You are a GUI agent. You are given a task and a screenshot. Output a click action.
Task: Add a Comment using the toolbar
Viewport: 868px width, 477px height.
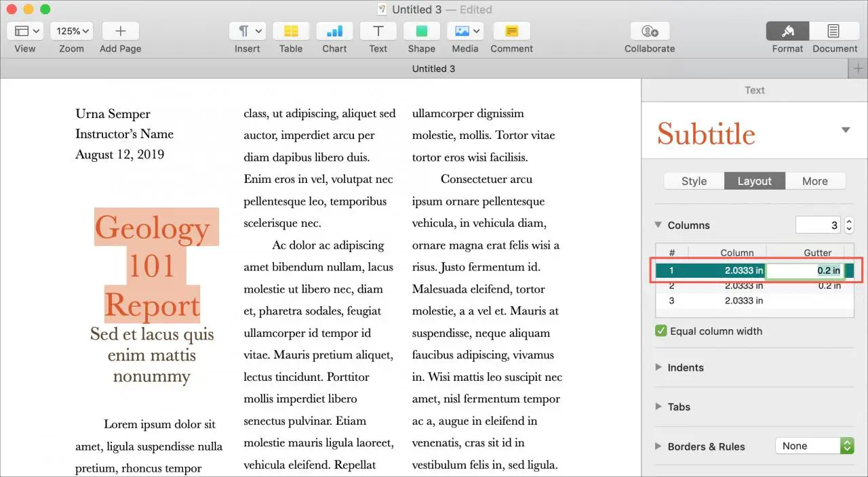(x=511, y=31)
